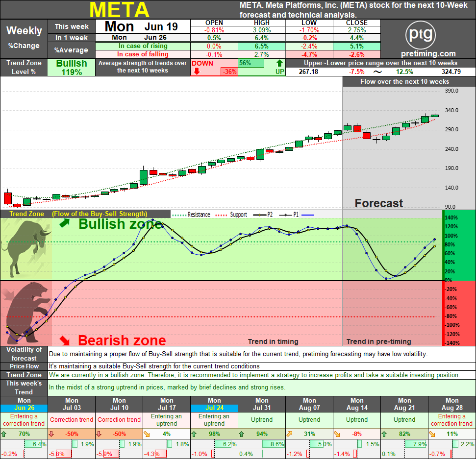Click the green arrow beside Bullish zone
Screen dimensions: 476x459
click(x=64, y=223)
